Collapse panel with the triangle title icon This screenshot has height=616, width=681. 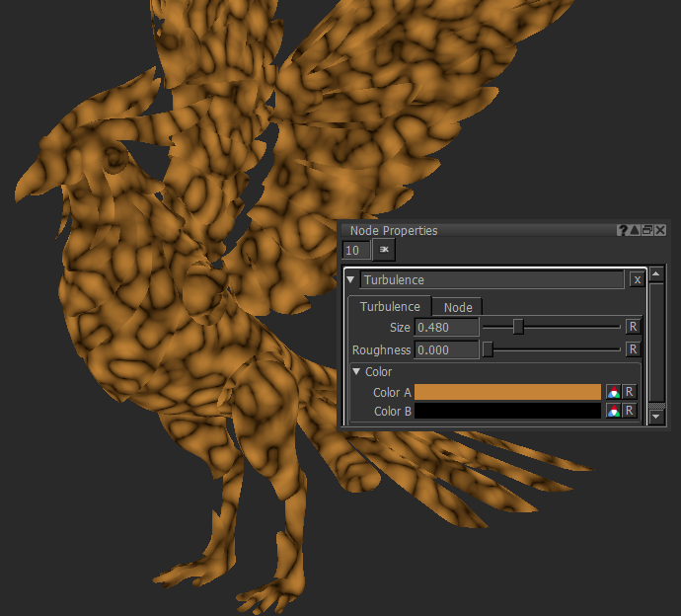(x=635, y=230)
